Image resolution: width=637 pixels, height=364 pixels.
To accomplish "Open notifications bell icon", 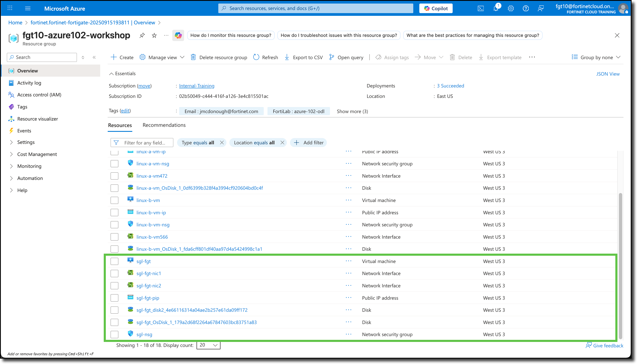I will (496, 8).
